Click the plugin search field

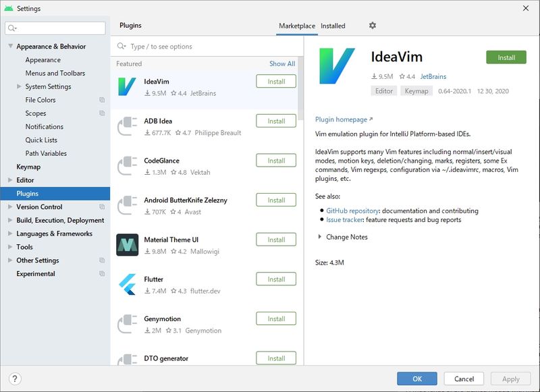coord(209,47)
